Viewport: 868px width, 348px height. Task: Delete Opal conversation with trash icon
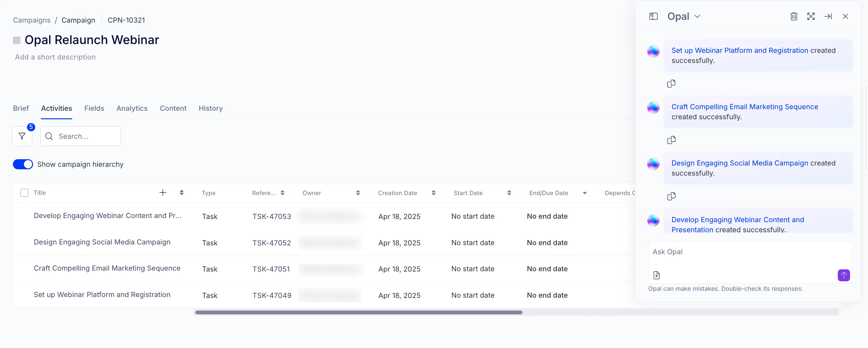click(x=794, y=16)
